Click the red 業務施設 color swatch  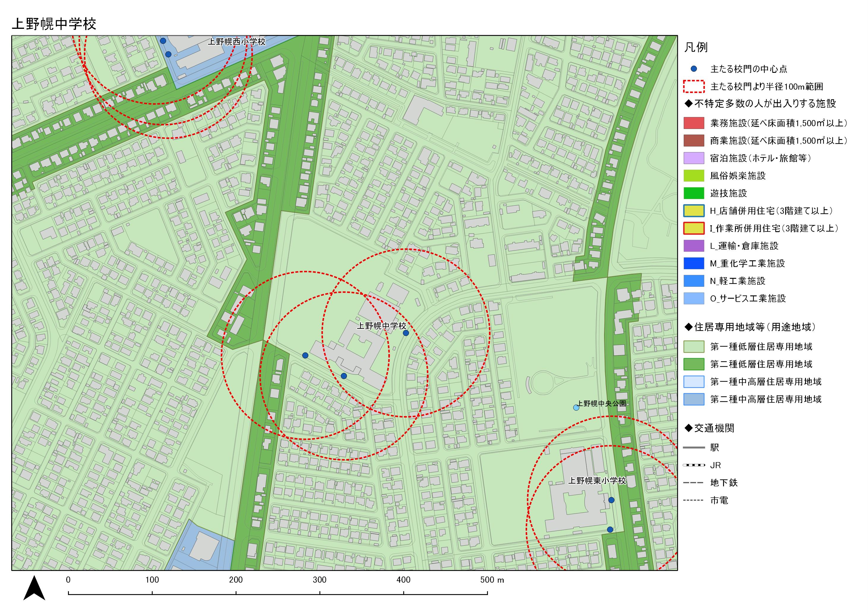click(693, 123)
